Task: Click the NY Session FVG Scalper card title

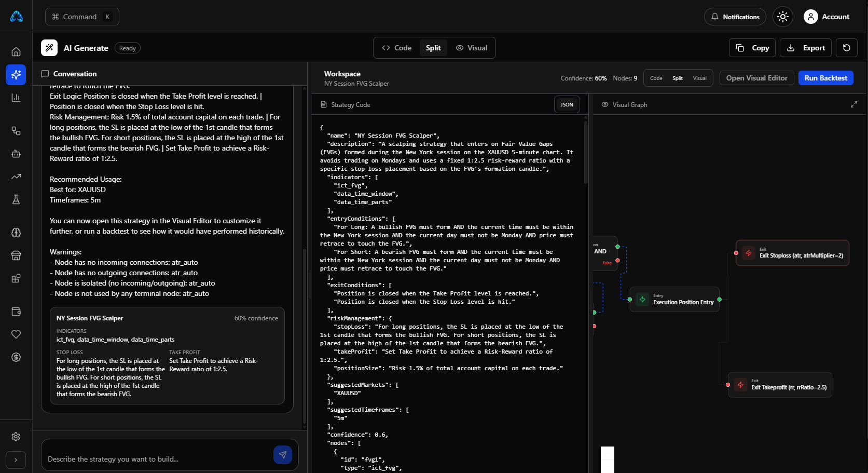Action: click(90, 318)
